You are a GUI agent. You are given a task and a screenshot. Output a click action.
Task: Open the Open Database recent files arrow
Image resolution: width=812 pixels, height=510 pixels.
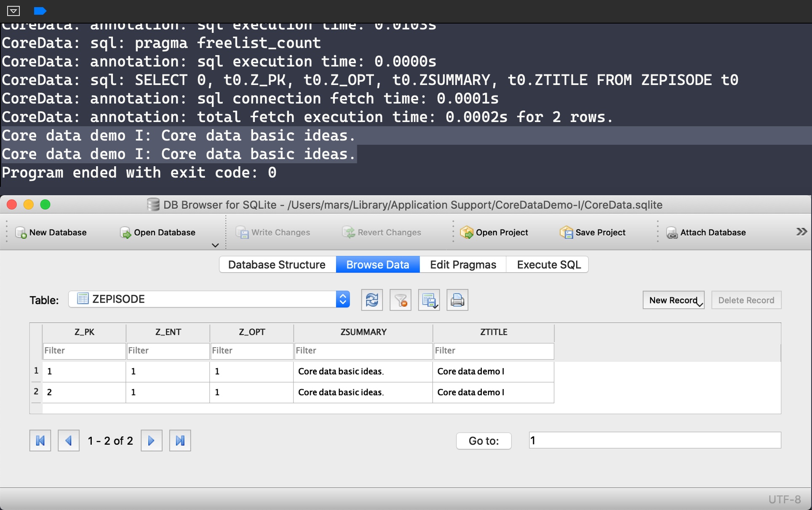tap(215, 245)
